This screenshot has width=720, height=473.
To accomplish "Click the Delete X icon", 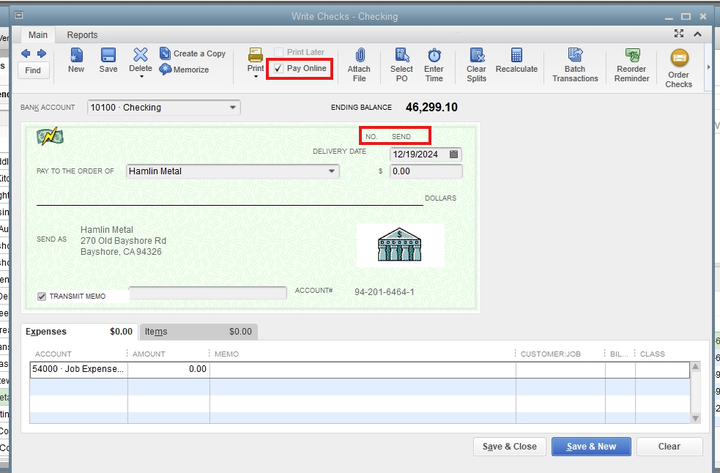I will pos(141,55).
